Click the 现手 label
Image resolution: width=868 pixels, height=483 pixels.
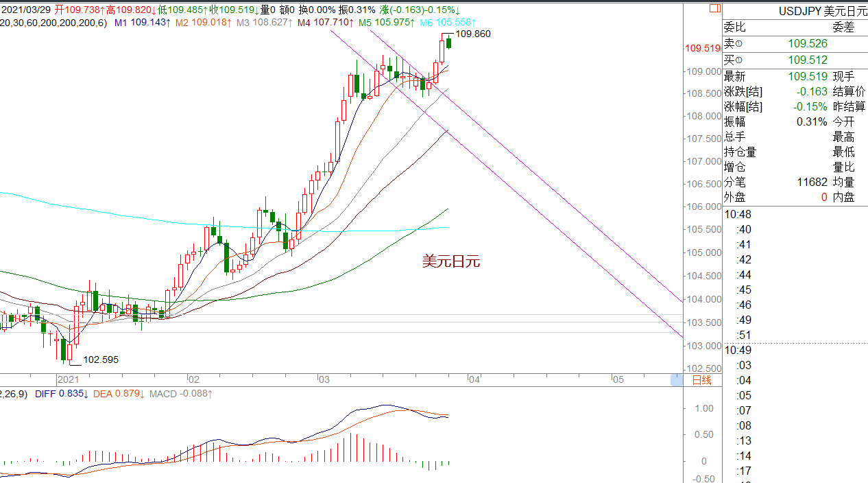844,76
